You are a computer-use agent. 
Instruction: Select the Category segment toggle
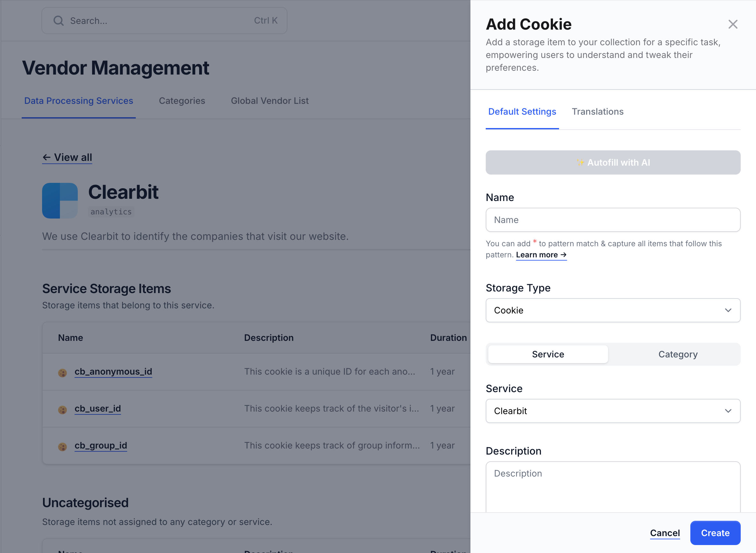pyautogui.click(x=678, y=354)
